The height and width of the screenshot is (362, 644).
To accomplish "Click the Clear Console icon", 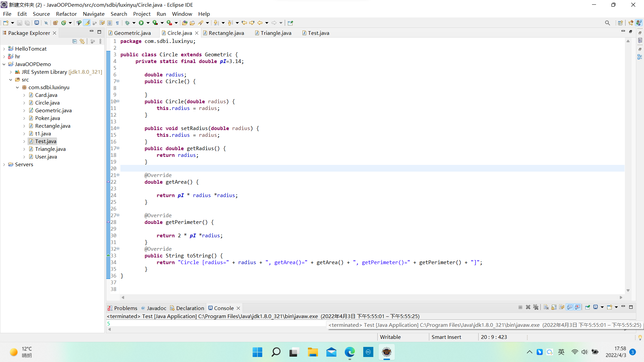I will tap(546, 307).
